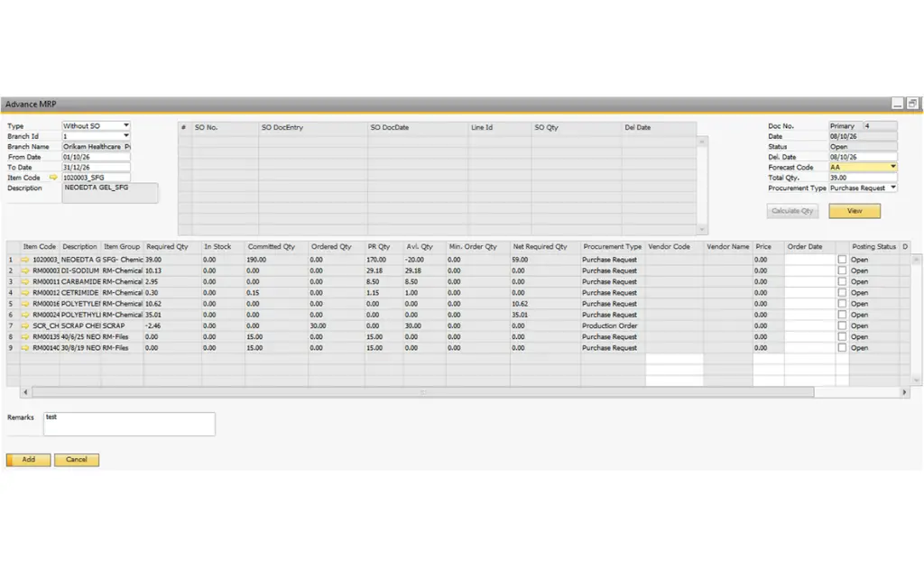The image size is (924, 568).
Task: Click right arrow of horizontal scrollbar
Action: click(904, 392)
